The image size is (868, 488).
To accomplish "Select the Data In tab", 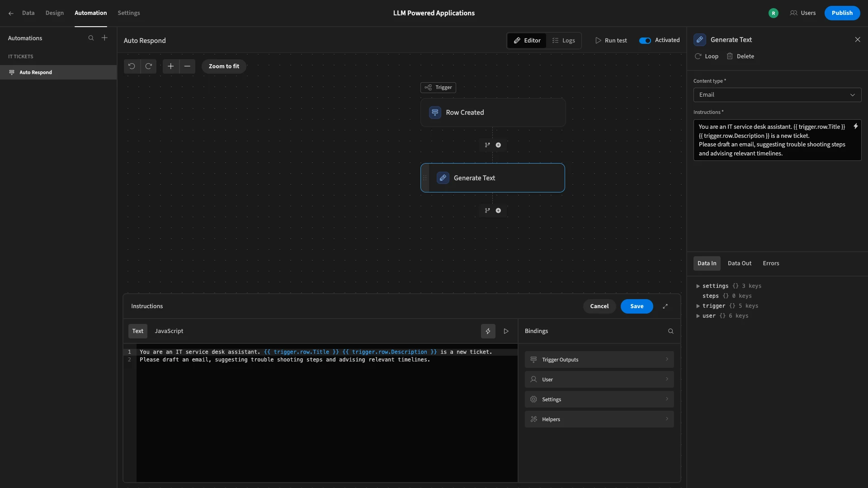I will 707,263.
